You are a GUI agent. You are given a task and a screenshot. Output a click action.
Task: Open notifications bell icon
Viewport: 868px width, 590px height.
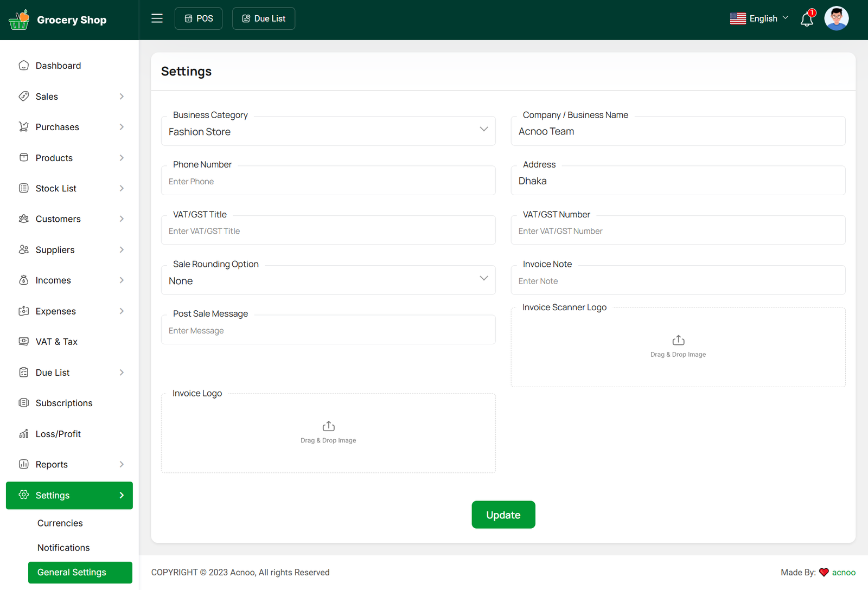[x=807, y=20]
